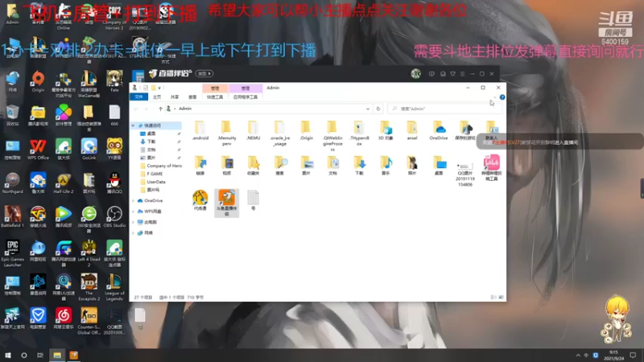Click the taskbar clock and date
The height and width of the screenshot is (362, 644).
613,355
